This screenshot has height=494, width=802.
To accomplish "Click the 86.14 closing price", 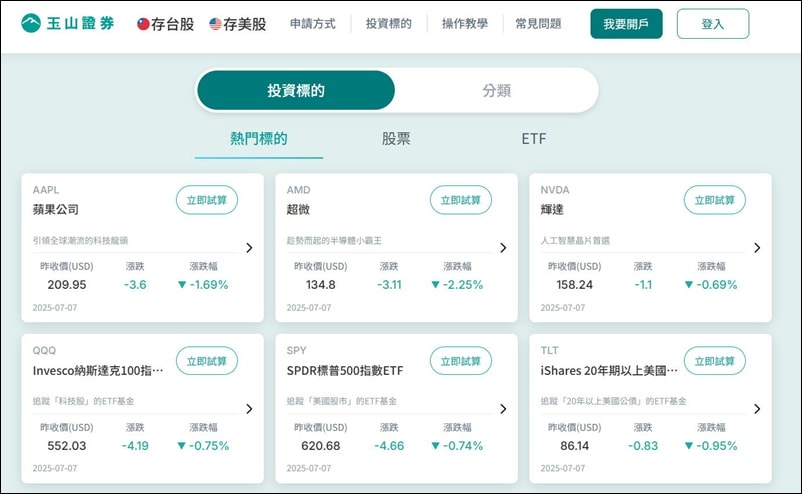I will [x=574, y=446].
